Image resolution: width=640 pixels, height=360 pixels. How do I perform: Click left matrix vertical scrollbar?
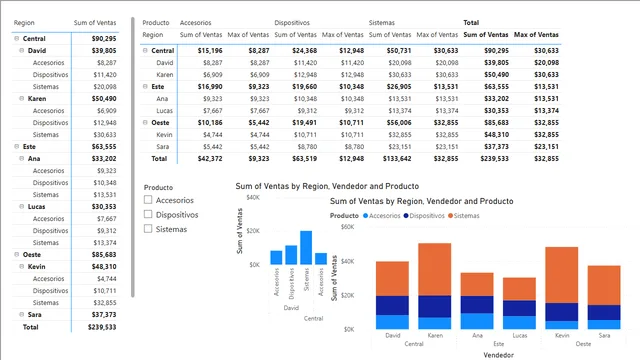point(133,157)
